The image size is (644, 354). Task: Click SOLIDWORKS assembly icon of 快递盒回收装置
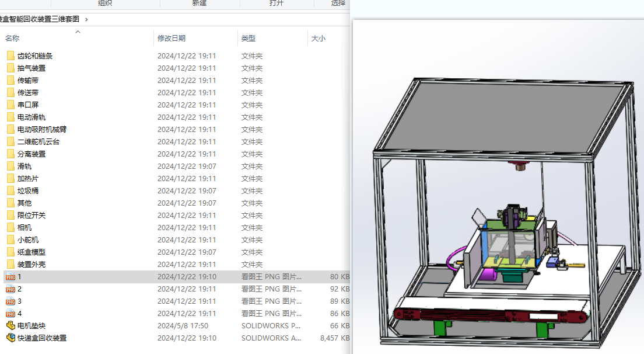coord(10,338)
